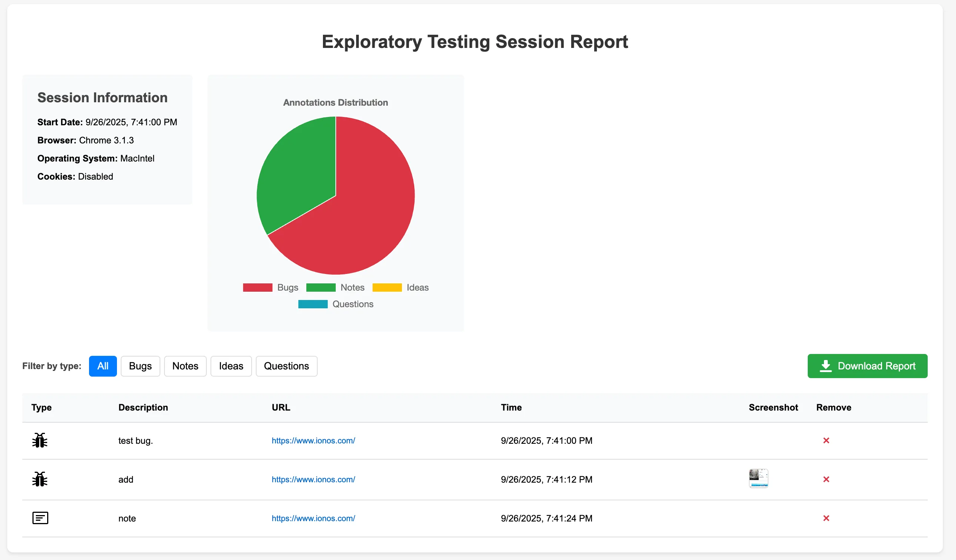Remove the add annotation
956x560 pixels.
tap(826, 479)
